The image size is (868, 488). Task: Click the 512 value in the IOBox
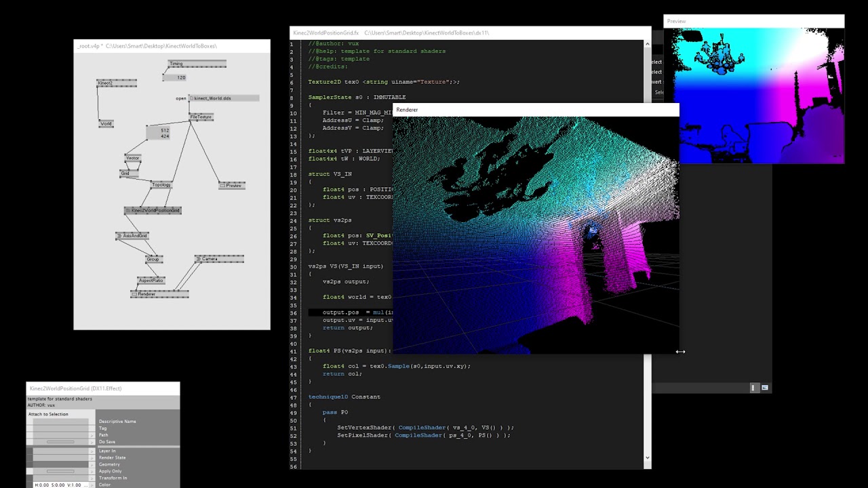[165, 130]
